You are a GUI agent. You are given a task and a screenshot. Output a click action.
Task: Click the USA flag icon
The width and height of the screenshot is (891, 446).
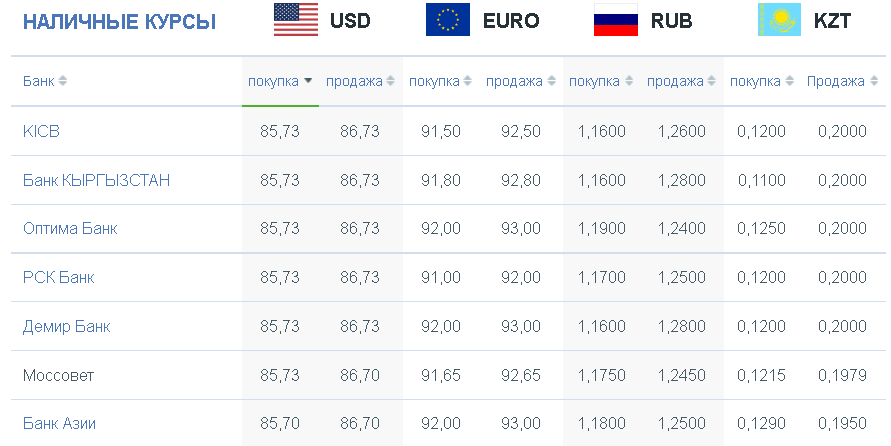pyautogui.click(x=296, y=20)
